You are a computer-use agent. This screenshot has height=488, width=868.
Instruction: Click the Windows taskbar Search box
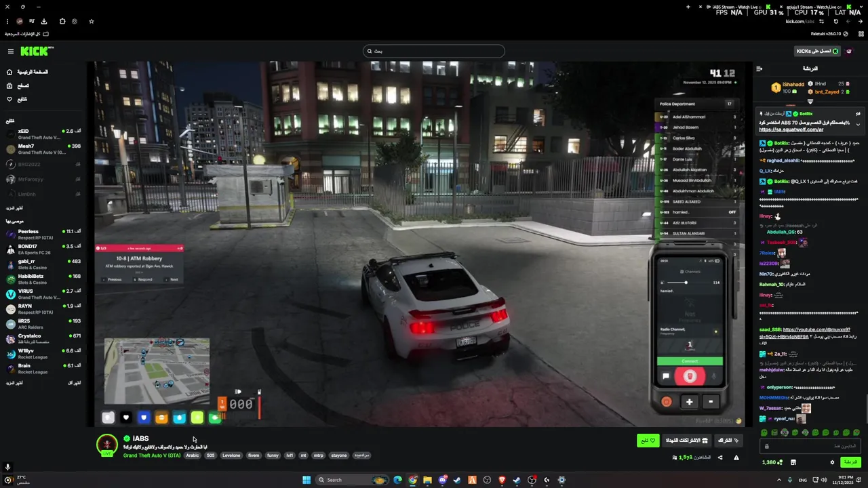[354, 480]
